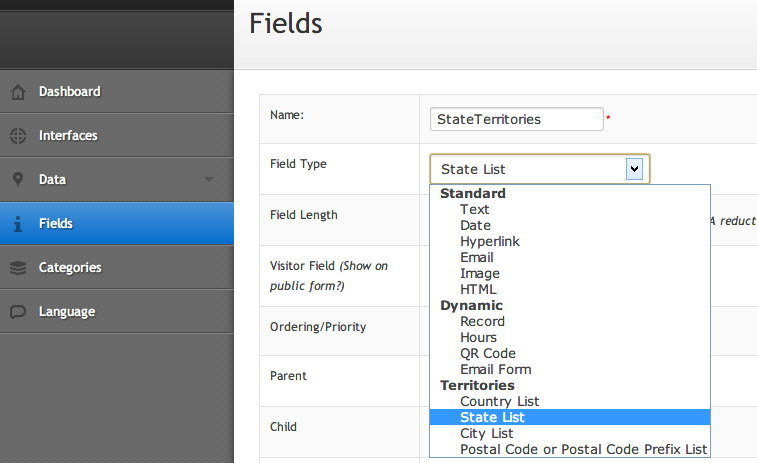This screenshot has width=757, height=463.
Task: Click the Name input field containing StateTerritories
Action: 517,119
